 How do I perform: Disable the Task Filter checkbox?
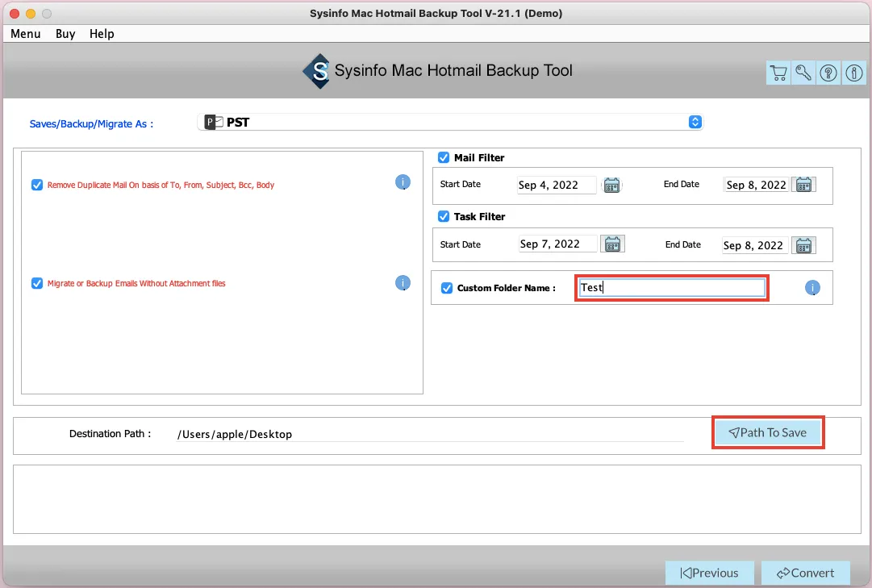(x=443, y=216)
